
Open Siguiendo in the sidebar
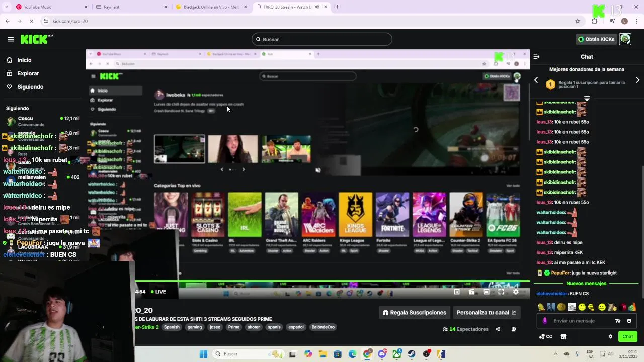click(x=30, y=87)
